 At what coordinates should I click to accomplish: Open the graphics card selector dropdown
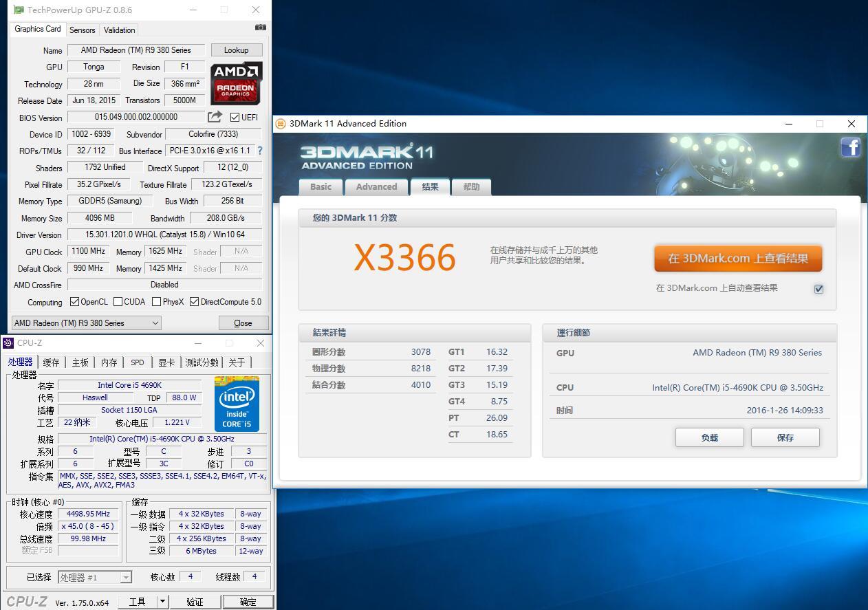155,323
